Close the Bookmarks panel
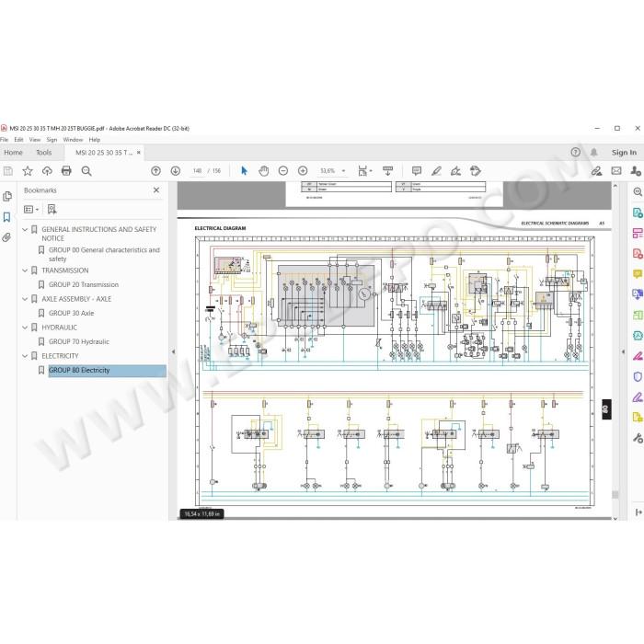The width and height of the screenshot is (644, 644). point(156,190)
